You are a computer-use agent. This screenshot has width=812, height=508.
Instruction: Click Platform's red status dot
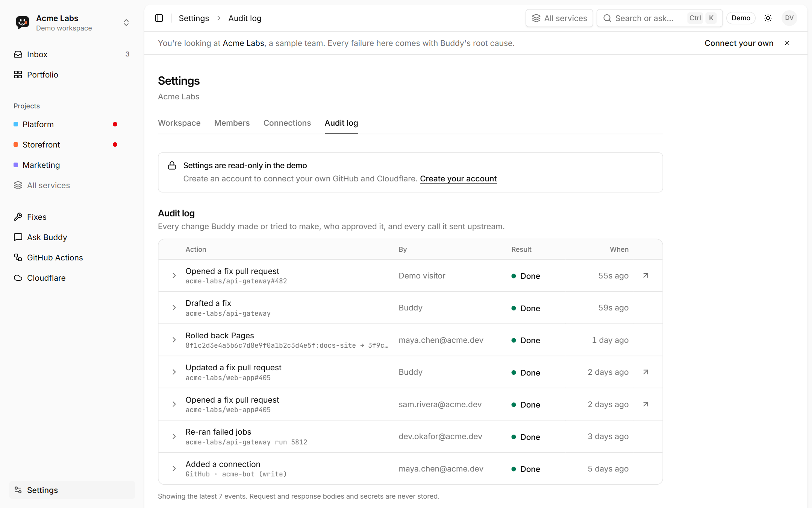115,124
